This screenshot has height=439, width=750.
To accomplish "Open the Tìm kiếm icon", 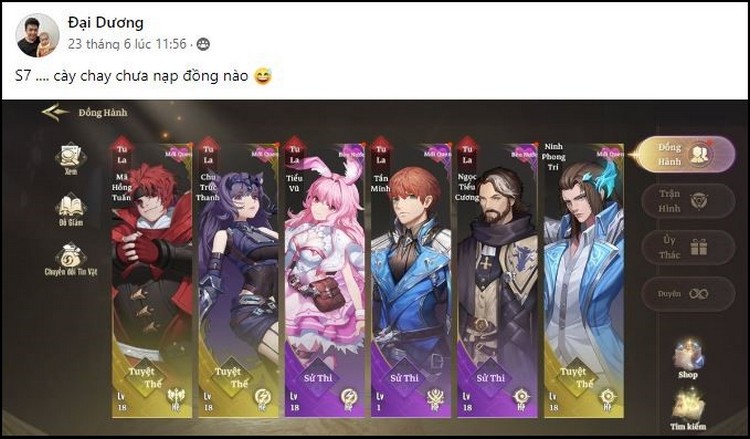I will point(688,410).
